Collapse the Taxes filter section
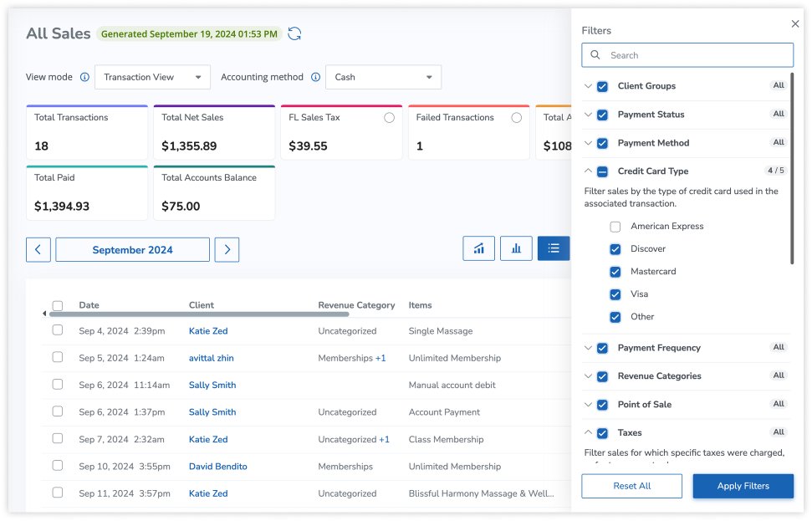Screen dimensions: 812x521 (588, 432)
